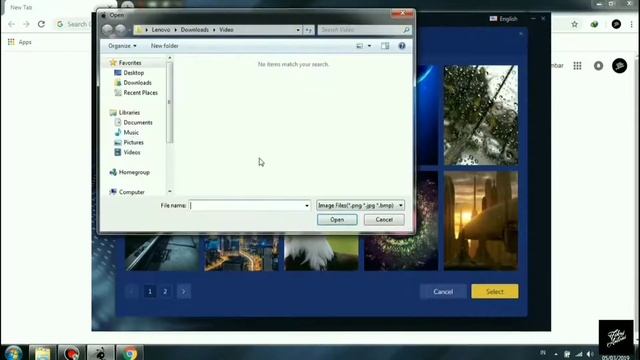
Task: Open the Google apps grid icon
Action: [577, 66]
